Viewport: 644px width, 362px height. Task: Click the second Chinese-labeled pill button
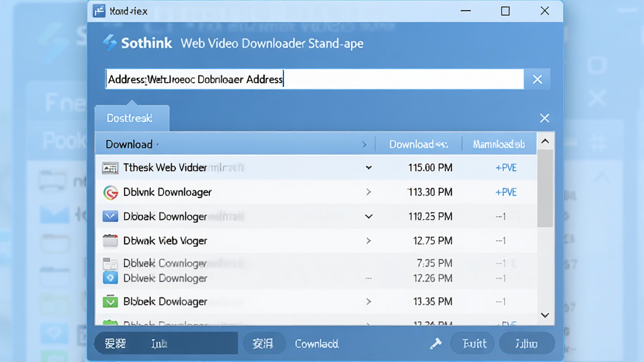264,344
